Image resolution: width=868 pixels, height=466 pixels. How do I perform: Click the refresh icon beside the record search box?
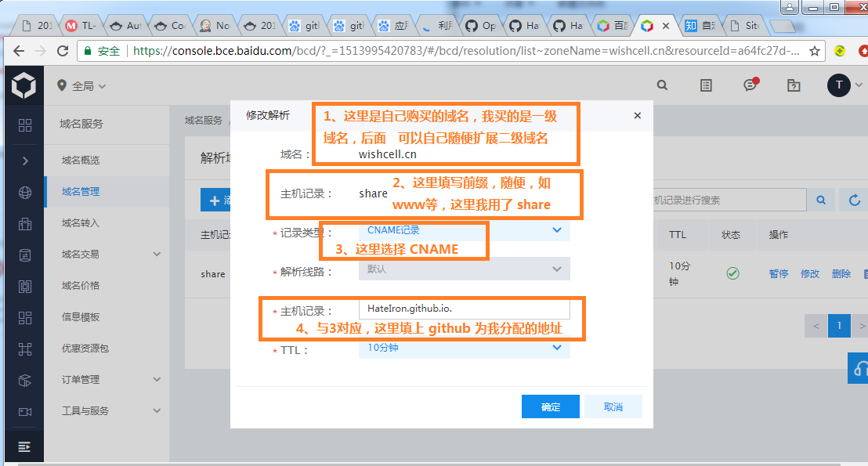854,200
